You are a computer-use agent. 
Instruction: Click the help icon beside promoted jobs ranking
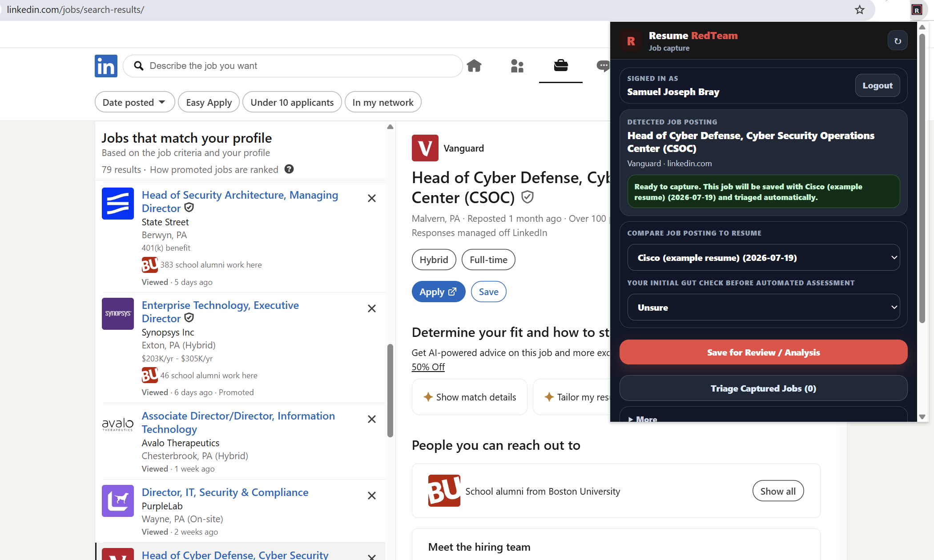[289, 169]
